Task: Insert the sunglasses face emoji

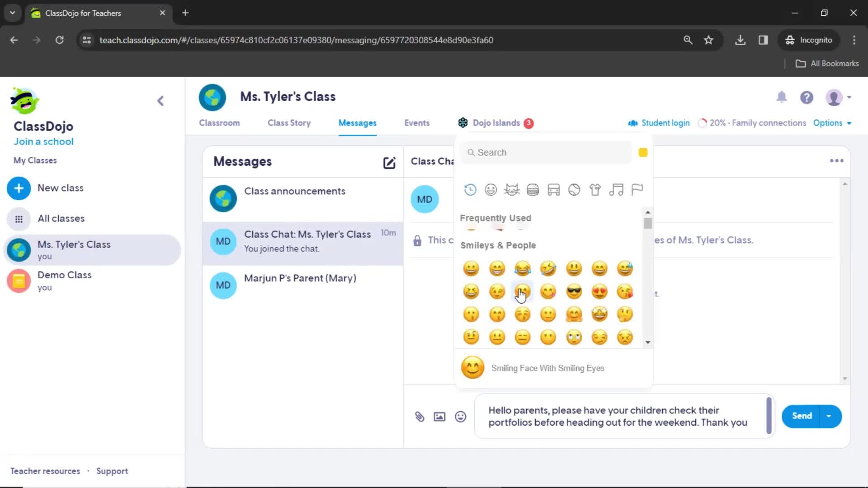Action: tap(574, 291)
